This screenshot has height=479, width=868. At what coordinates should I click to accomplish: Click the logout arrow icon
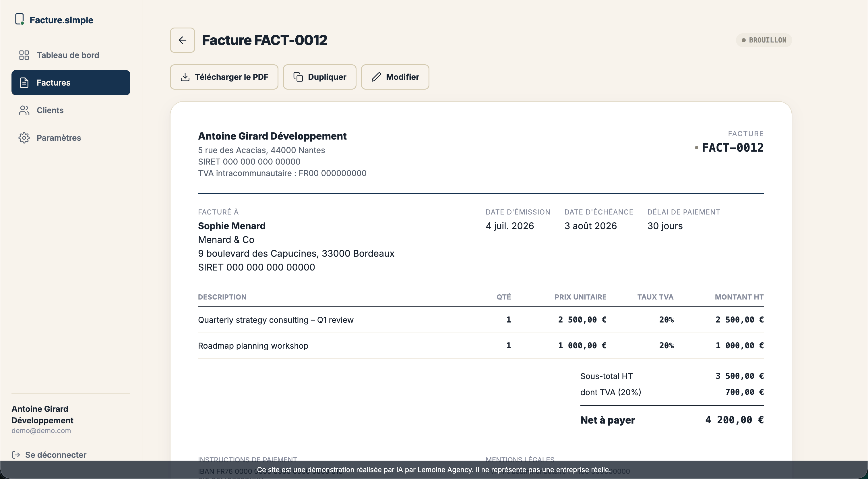pos(16,455)
